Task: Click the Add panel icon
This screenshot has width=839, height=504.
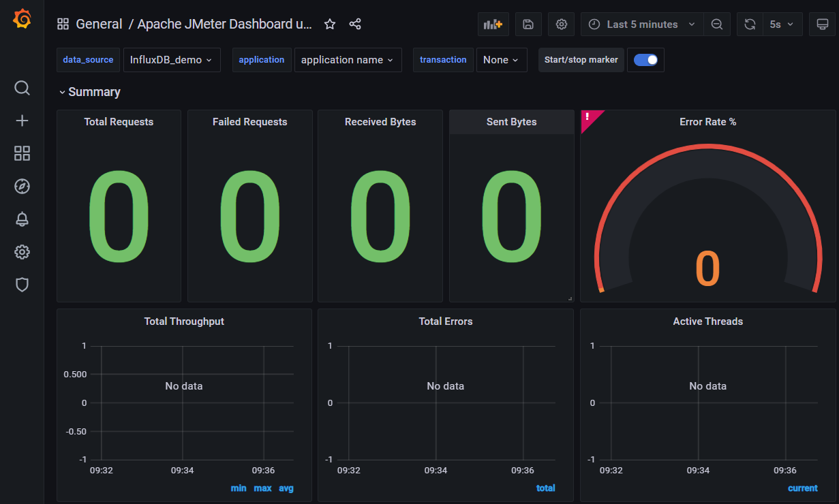Action: tap(493, 25)
